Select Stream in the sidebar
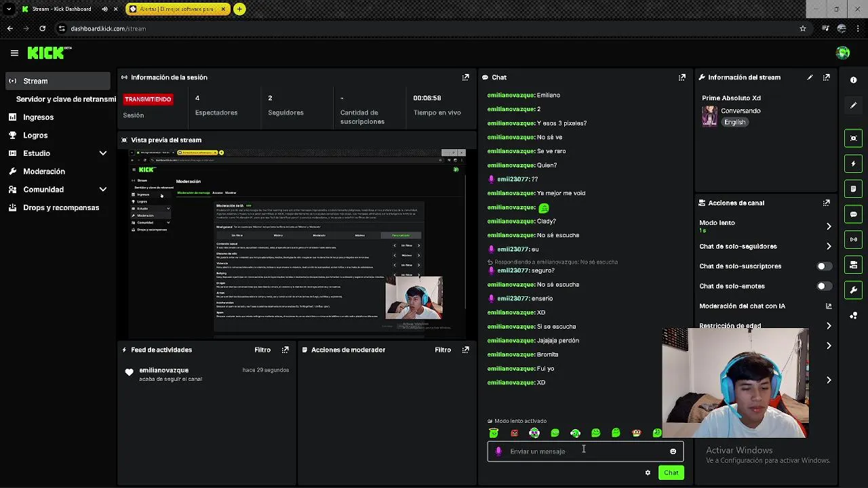Screen dimensions: 868x488 58,81
